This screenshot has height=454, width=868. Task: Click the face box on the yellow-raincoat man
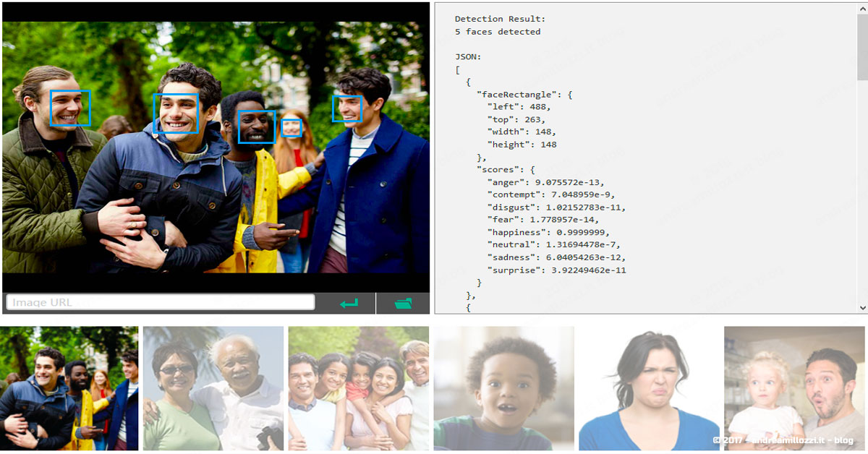[x=257, y=127]
